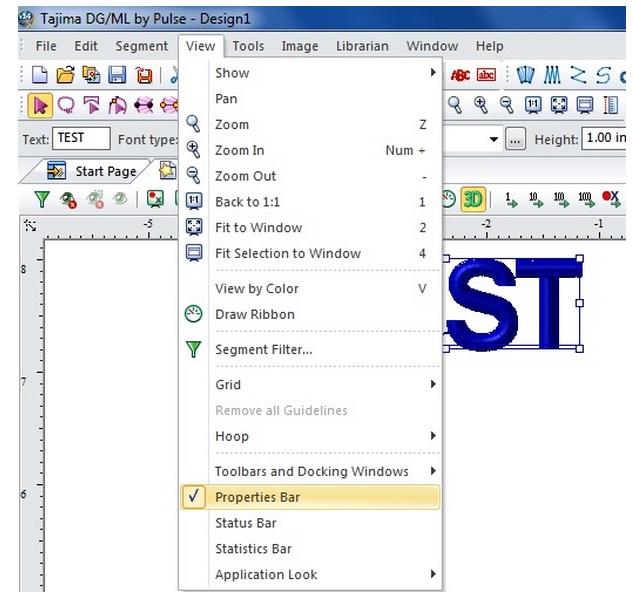
Task: Click the 1:1 toolbar icon
Action: pyautogui.click(x=533, y=105)
